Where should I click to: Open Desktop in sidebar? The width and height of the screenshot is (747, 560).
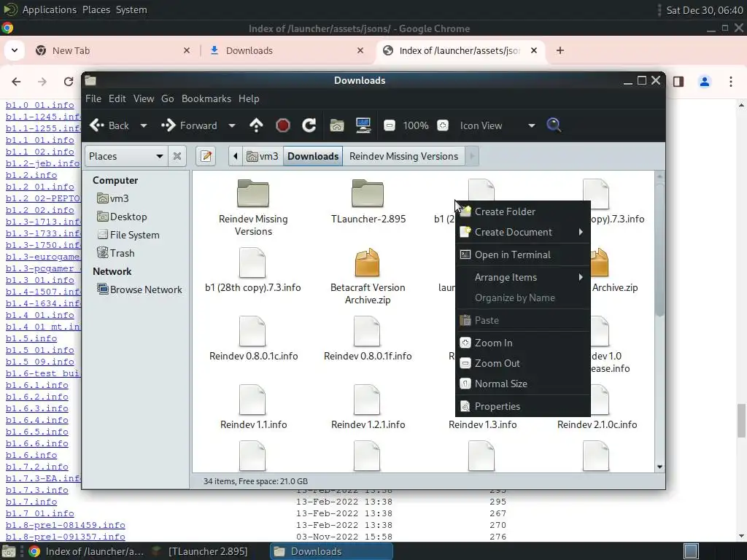click(122, 217)
